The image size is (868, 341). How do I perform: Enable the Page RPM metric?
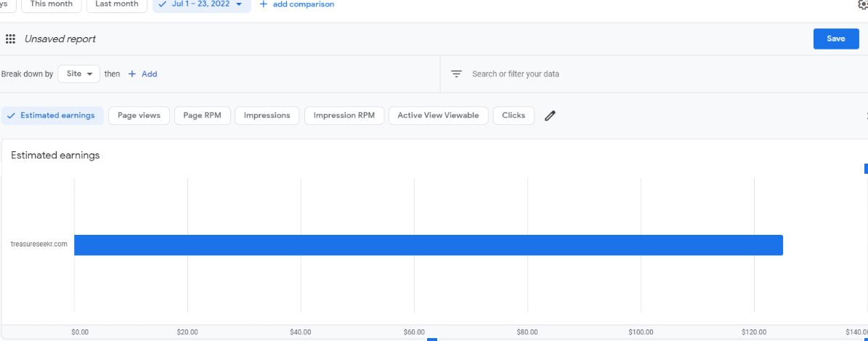click(x=202, y=116)
